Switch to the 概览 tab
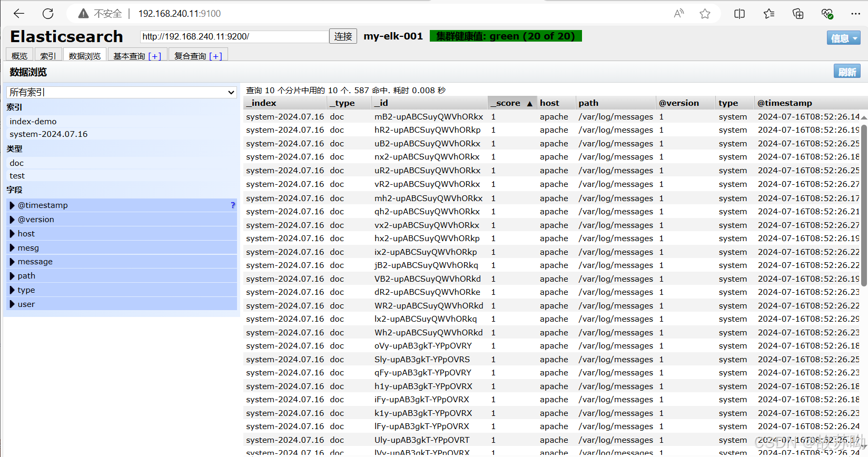 click(19, 55)
